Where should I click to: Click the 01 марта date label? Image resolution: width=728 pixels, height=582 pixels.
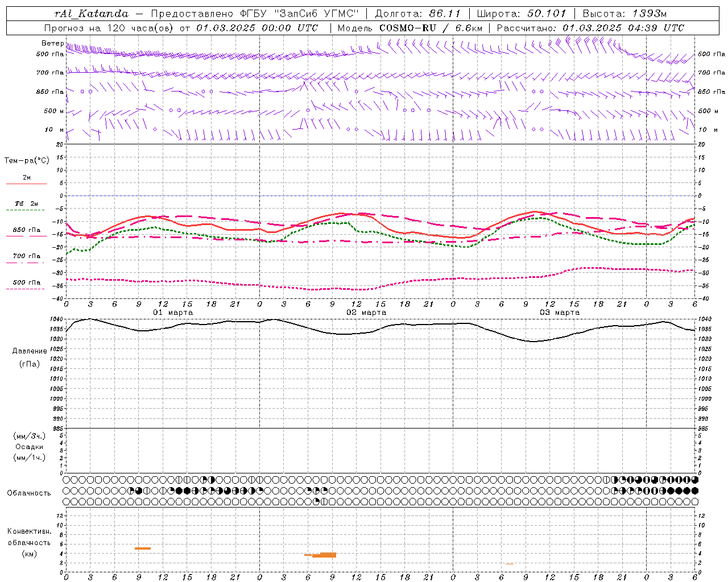[173, 313]
